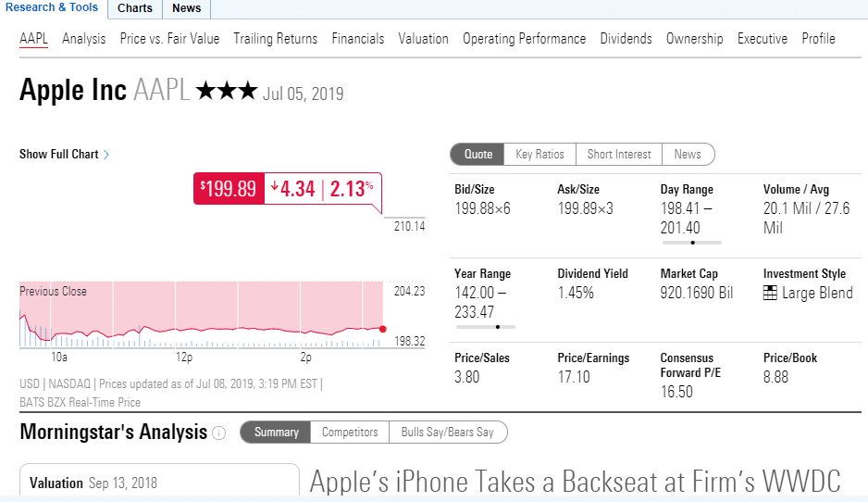Open the Research & Tools tab
Screen dimensions: 868x502
[x=52, y=7]
